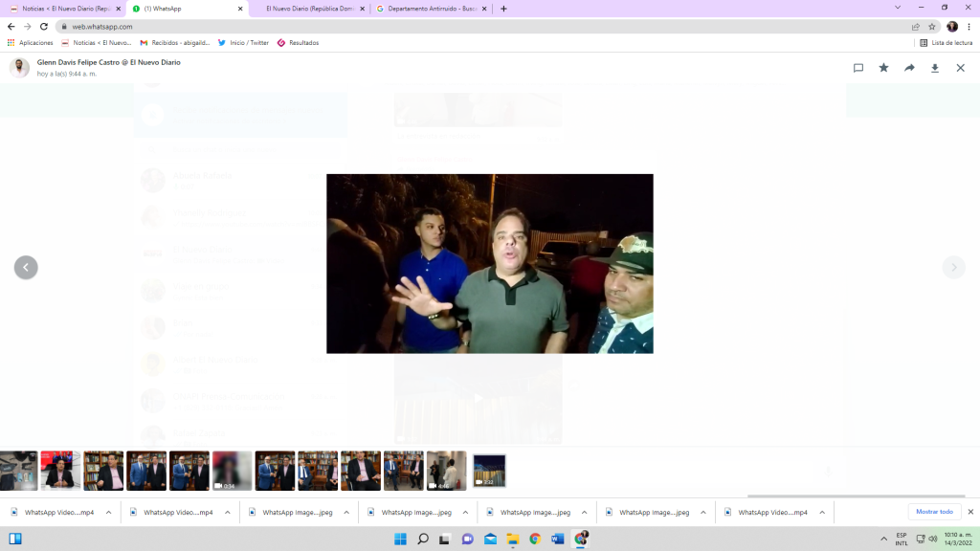Star this WhatsApp media message
Viewport: 980px width, 551px height.
pyautogui.click(x=883, y=68)
